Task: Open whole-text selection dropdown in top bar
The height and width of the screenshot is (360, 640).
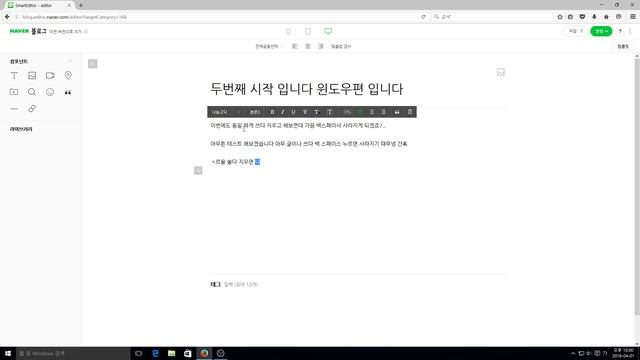Action: [x=269, y=47]
